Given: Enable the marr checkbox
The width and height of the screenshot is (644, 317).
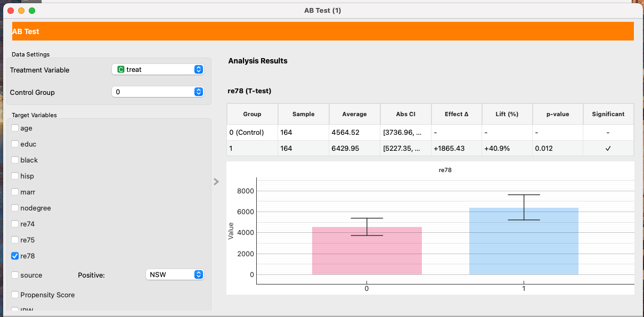Looking at the screenshot, I should [15, 192].
